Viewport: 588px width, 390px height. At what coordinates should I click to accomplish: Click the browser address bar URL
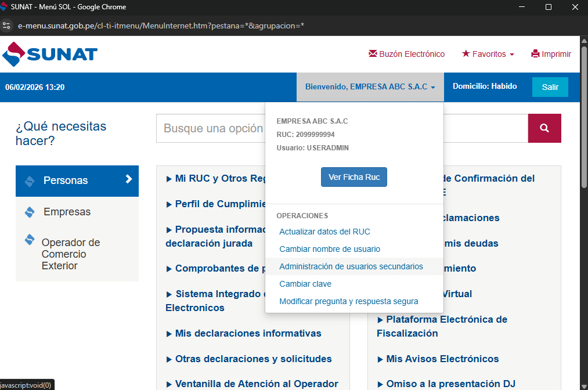tap(161, 26)
